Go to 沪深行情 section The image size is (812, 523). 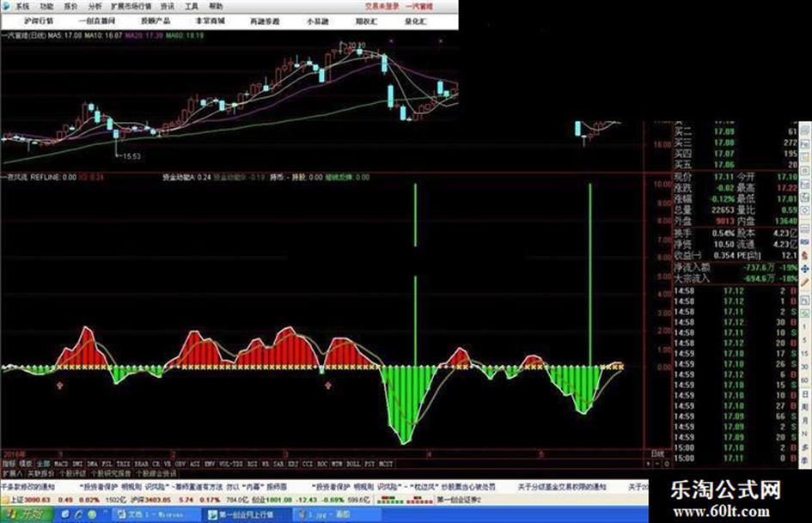(39, 21)
